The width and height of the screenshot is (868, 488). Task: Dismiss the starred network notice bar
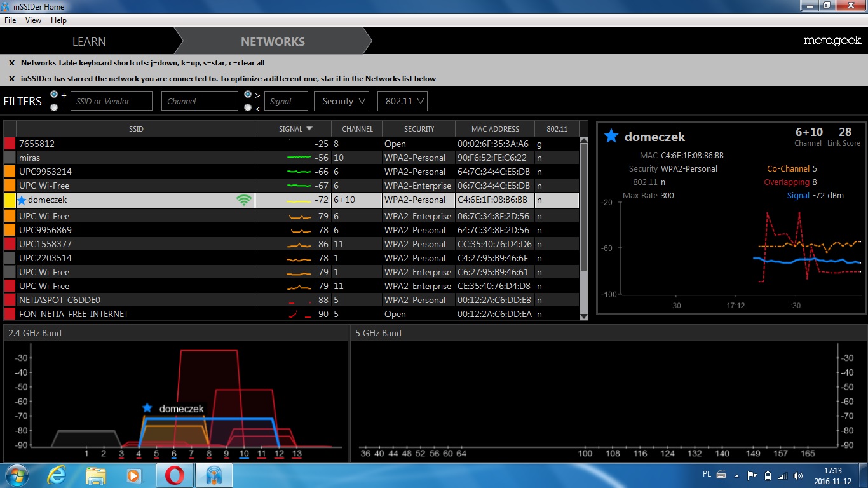11,79
